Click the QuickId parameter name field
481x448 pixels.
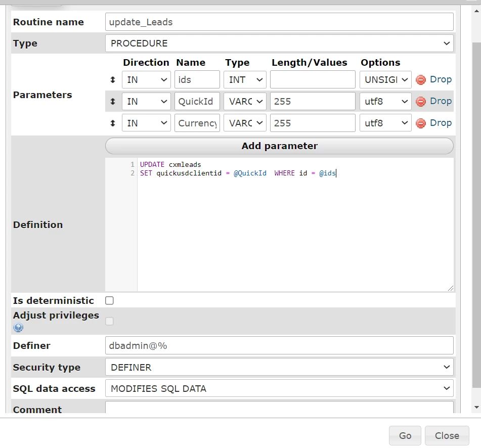tap(197, 102)
